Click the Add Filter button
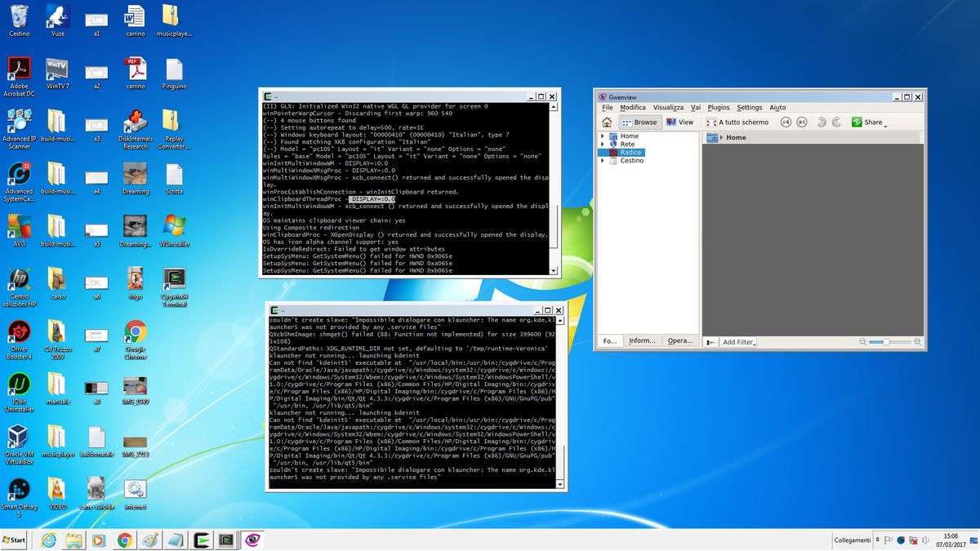Screen dimensions: 980x551 coord(738,342)
